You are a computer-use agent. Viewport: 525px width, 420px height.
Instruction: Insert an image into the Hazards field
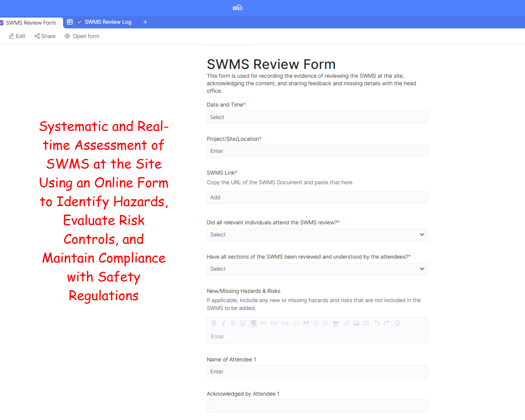[x=356, y=323]
